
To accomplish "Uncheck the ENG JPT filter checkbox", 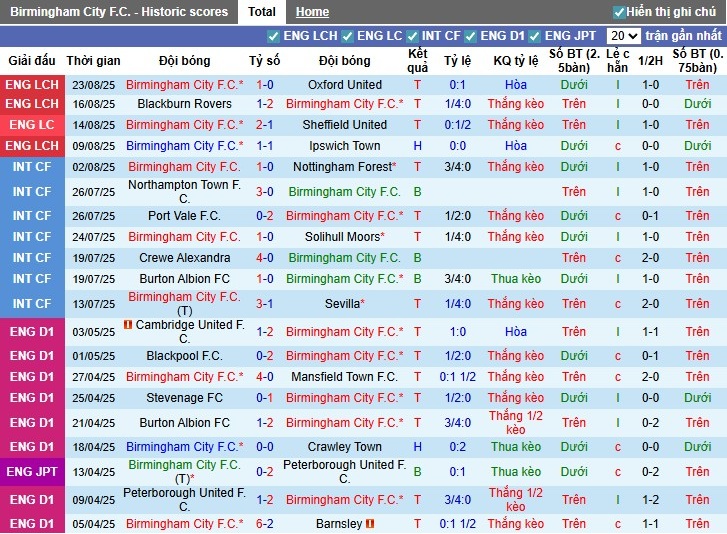I will click(x=535, y=36).
